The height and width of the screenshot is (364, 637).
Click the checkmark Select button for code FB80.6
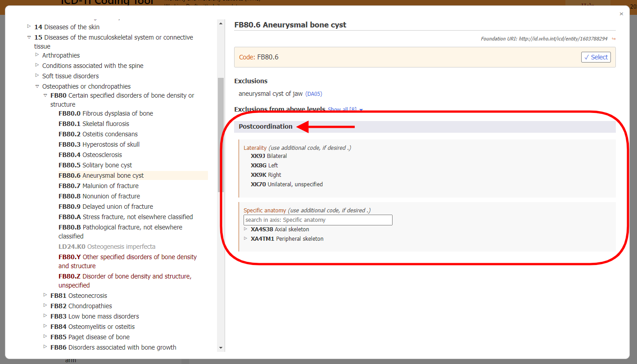596,57
